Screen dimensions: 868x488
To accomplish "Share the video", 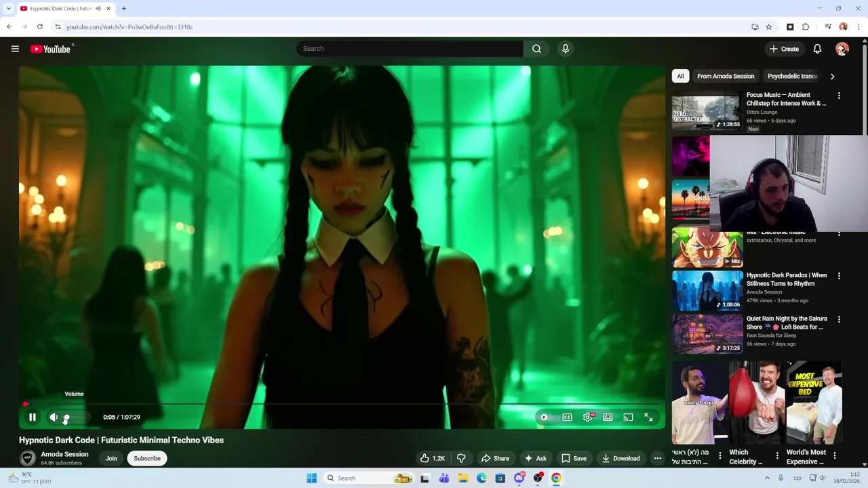I will 494,458.
